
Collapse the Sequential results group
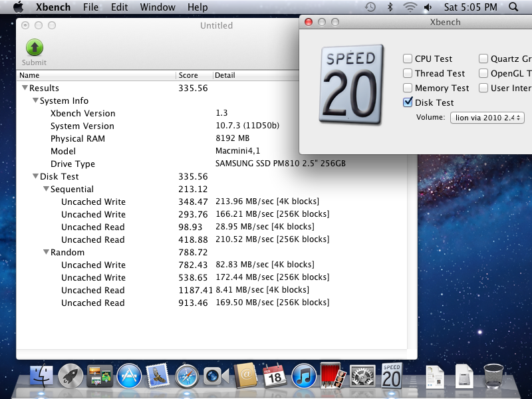click(46, 189)
